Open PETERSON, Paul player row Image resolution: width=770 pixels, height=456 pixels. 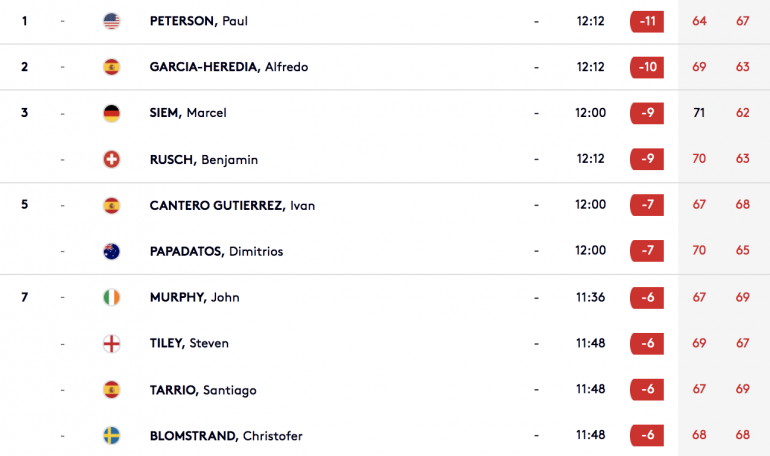click(385, 21)
